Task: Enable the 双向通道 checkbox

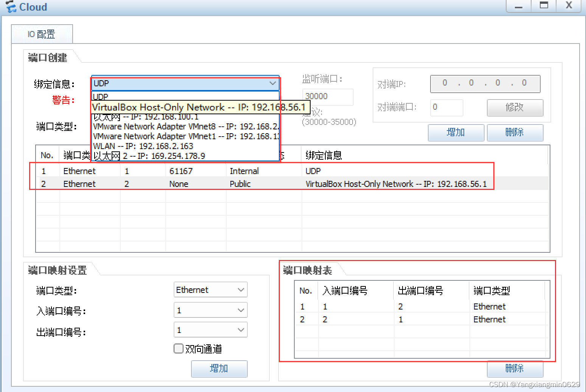Action: [178, 348]
